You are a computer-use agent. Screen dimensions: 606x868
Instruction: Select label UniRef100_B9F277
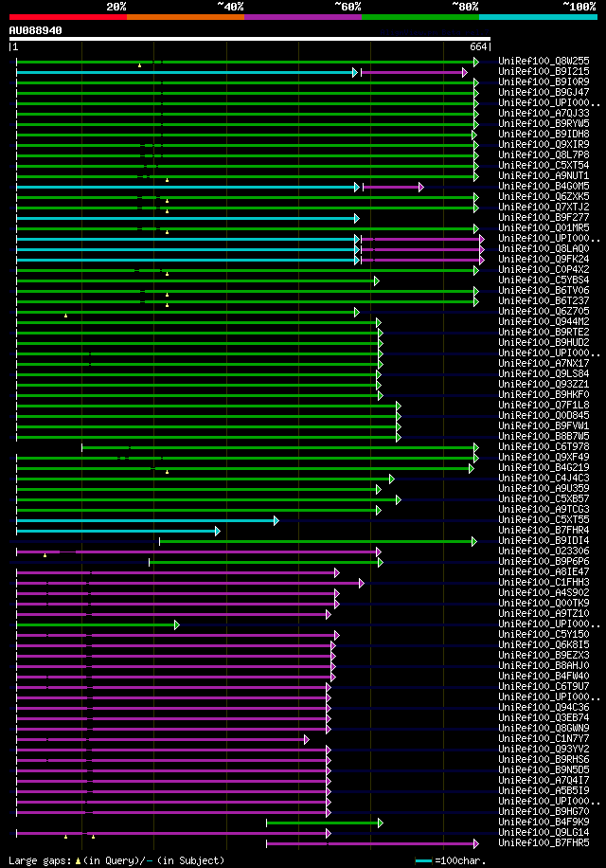[x=544, y=218]
